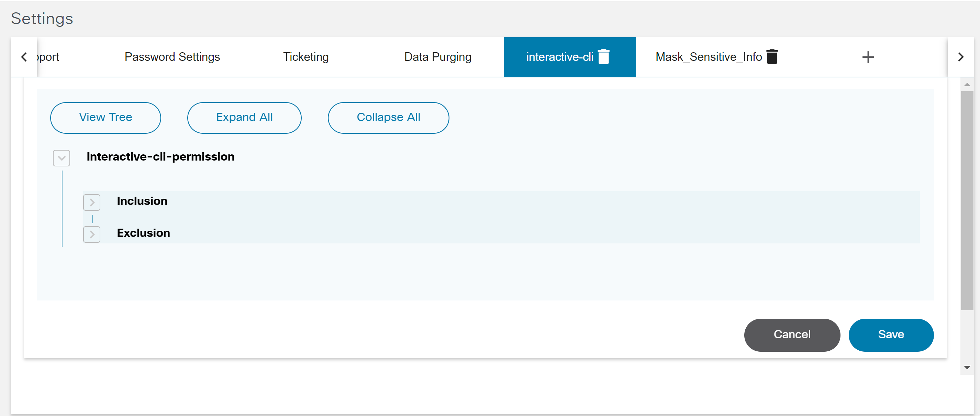The height and width of the screenshot is (416, 980).
Task: Click trash icon on Mask_Sensitive_Info tab
Action: point(772,57)
